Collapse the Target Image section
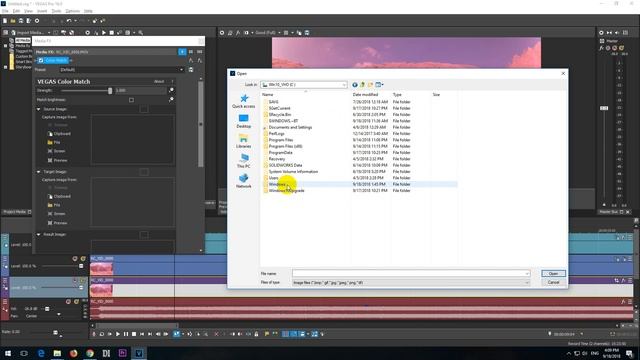The height and width of the screenshot is (360, 640). click(x=39, y=172)
